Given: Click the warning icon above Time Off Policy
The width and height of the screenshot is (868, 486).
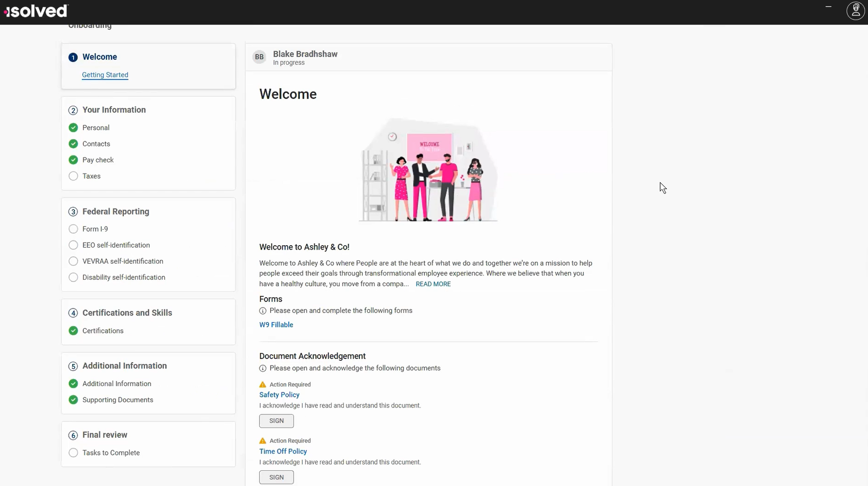Looking at the screenshot, I should click(263, 441).
